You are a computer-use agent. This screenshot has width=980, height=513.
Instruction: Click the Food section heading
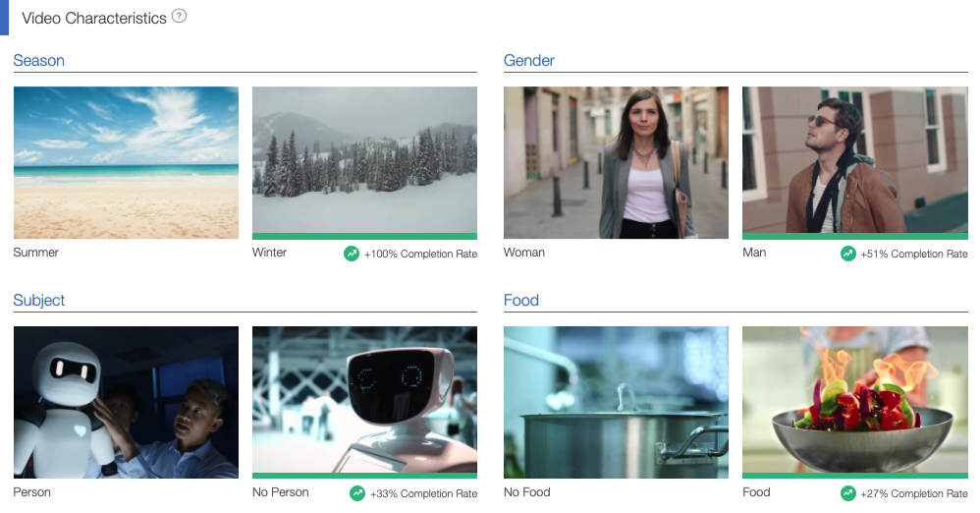point(521,301)
